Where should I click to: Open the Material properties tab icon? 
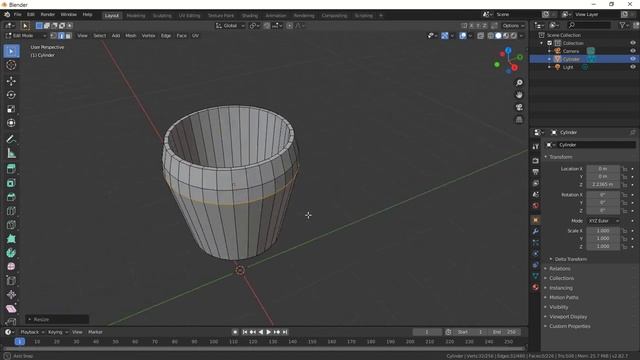tap(536, 287)
